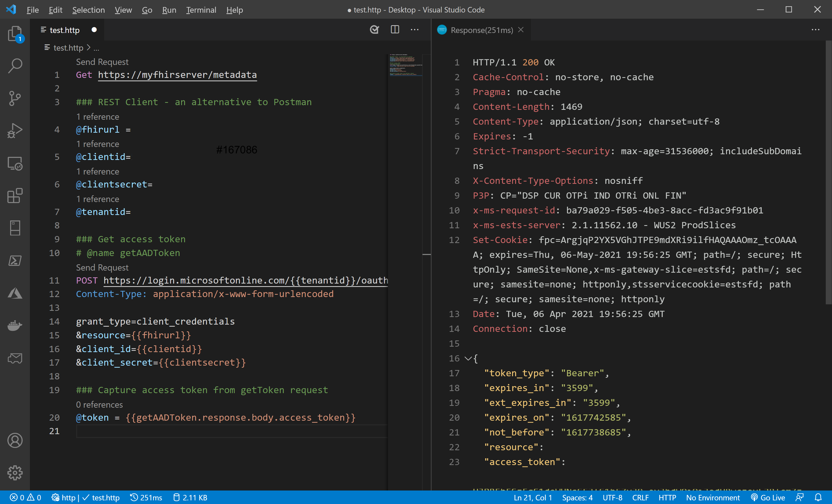
Task: Open the Manage gear icon
Action: click(15, 473)
